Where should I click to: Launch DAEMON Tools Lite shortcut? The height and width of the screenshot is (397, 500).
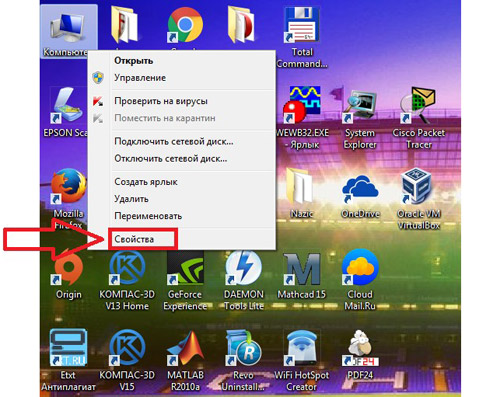pos(244,268)
